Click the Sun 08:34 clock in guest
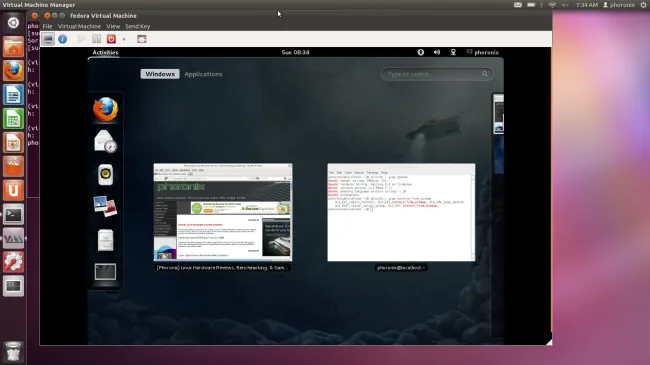650x365 pixels. [295, 52]
